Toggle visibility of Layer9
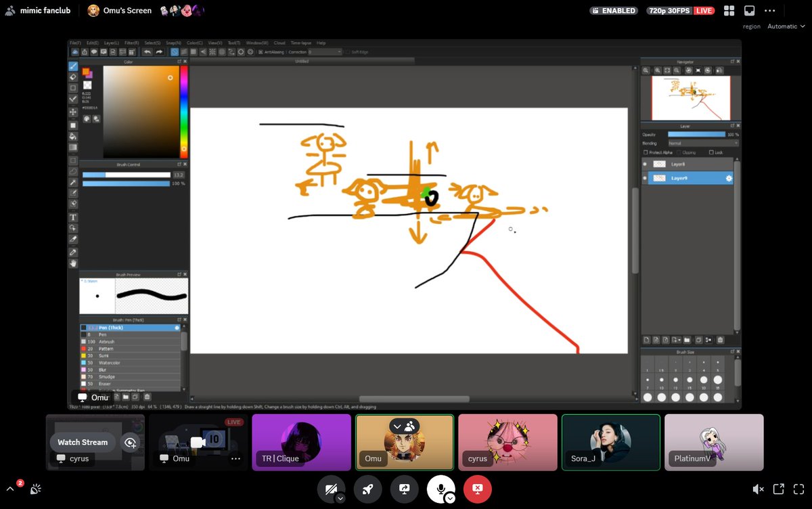 coord(645,178)
